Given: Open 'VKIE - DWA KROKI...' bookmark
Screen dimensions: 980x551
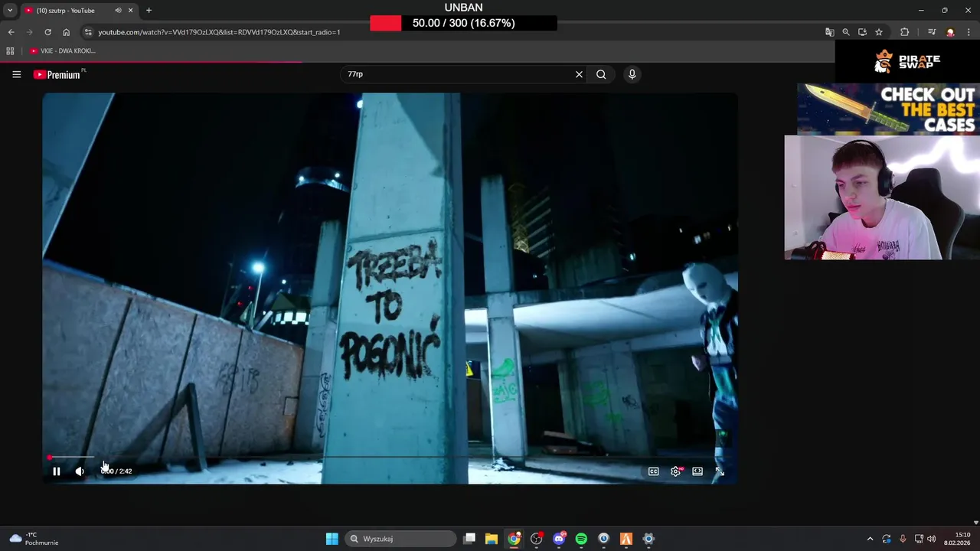Looking at the screenshot, I should click(63, 51).
